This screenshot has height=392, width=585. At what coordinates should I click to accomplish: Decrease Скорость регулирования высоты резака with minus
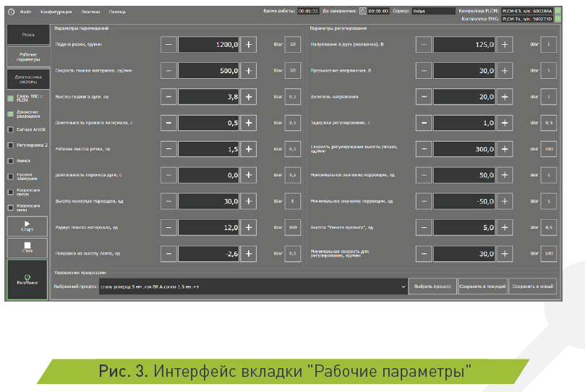pyautogui.click(x=424, y=149)
